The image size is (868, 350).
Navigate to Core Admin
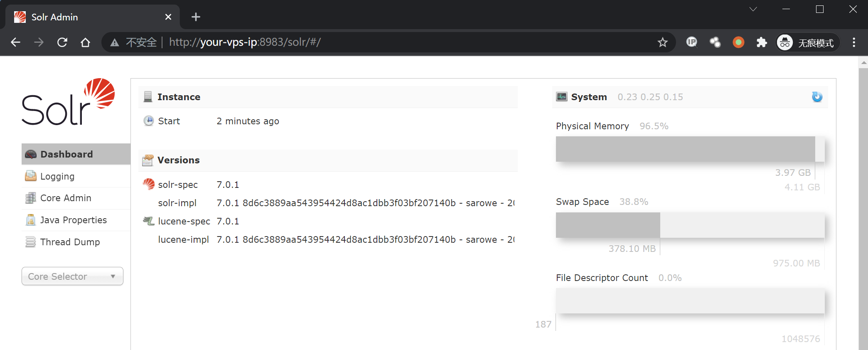66,198
